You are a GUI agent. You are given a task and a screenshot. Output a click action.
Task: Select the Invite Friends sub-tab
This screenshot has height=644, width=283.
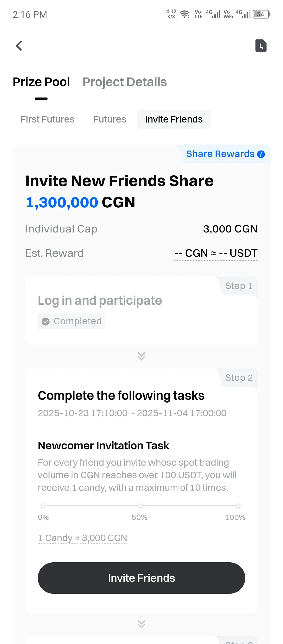click(x=174, y=119)
